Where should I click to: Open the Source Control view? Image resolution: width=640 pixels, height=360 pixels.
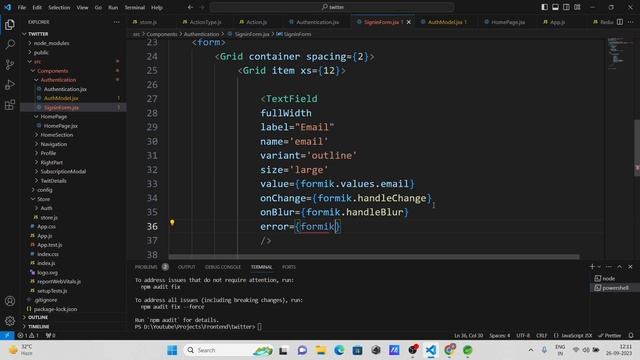pyautogui.click(x=10, y=64)
